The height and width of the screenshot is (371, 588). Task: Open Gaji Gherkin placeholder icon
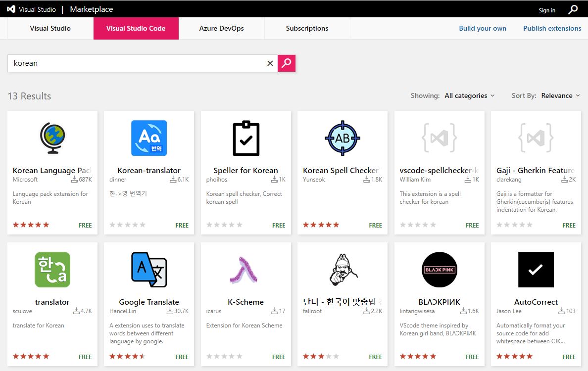[x=536, y=138]
